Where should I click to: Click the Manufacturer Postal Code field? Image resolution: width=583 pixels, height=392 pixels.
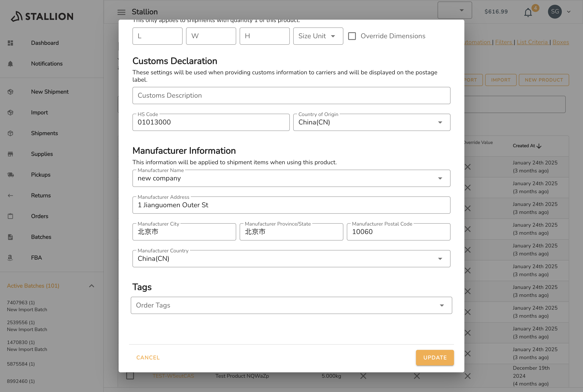coord(398,232)
